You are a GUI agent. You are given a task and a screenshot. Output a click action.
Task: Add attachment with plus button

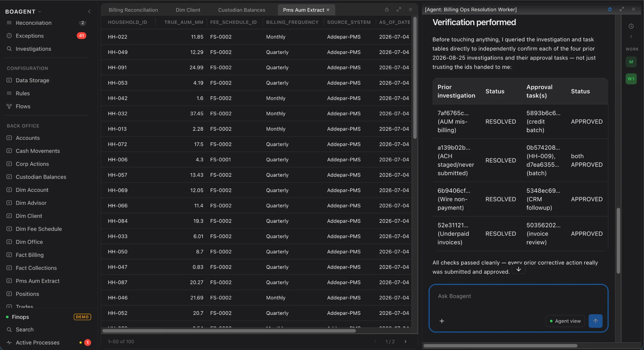click(x=442, y=321)
